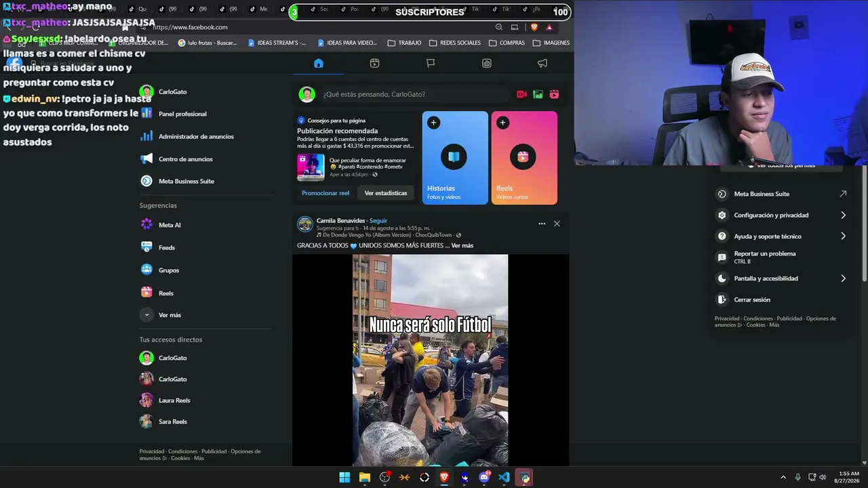Click the Brave Rewards triangle icon

549,27
